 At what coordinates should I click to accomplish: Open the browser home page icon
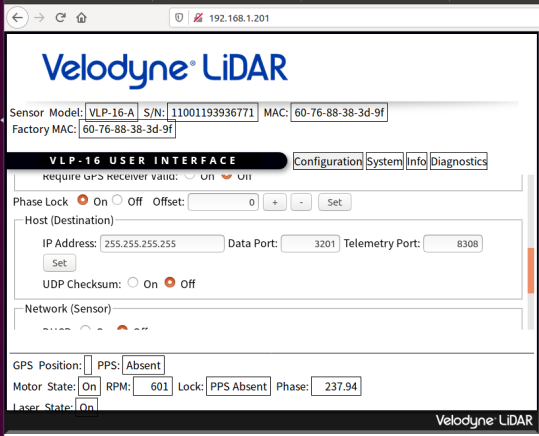[81, 18]
